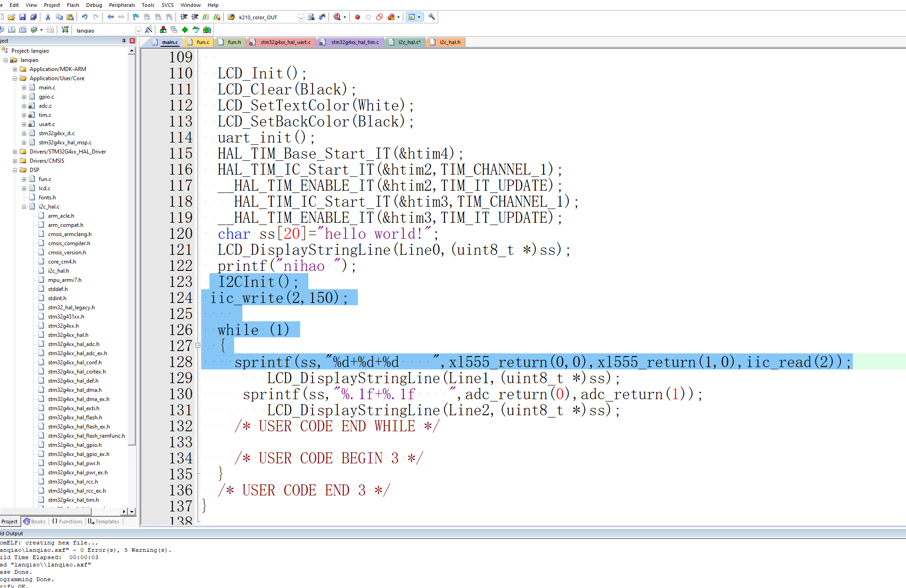The image size is (906, 588).
Task: Click the Save file toolbar icon
Action: click(x=22, y=17)
